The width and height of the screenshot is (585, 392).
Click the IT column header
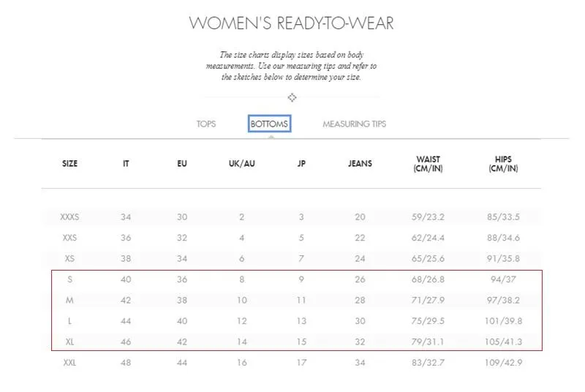[x=126, y=164]
